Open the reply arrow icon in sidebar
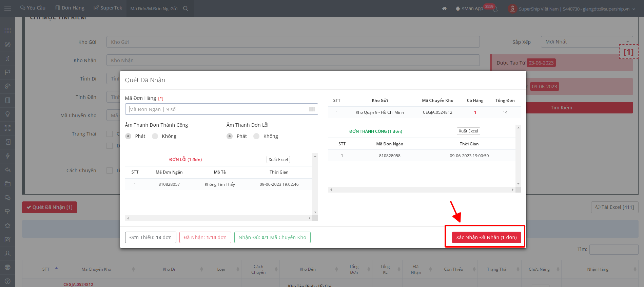Screen dimensions: 644x287 click(7, 170)
